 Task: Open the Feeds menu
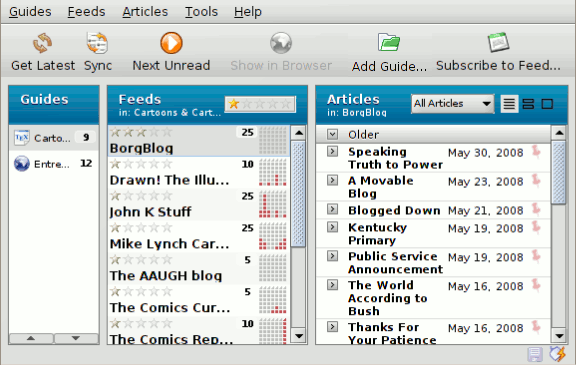click(86, 12)
